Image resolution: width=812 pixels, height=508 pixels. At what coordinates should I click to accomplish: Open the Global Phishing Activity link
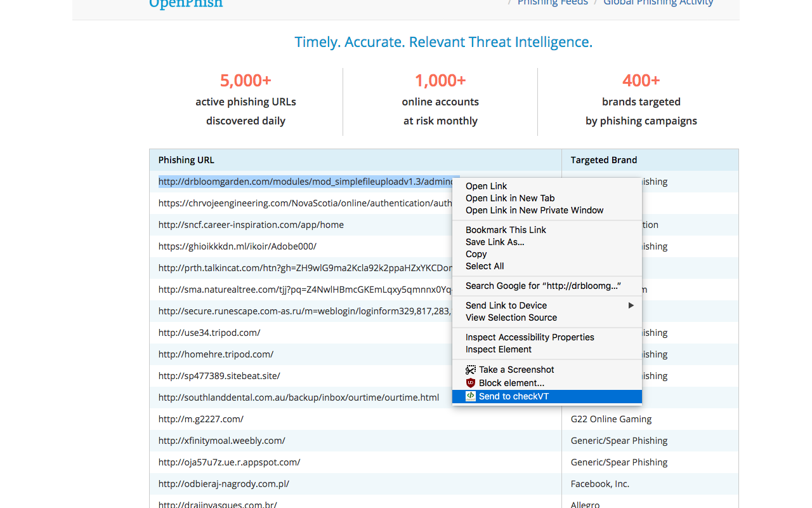[658, 3]
